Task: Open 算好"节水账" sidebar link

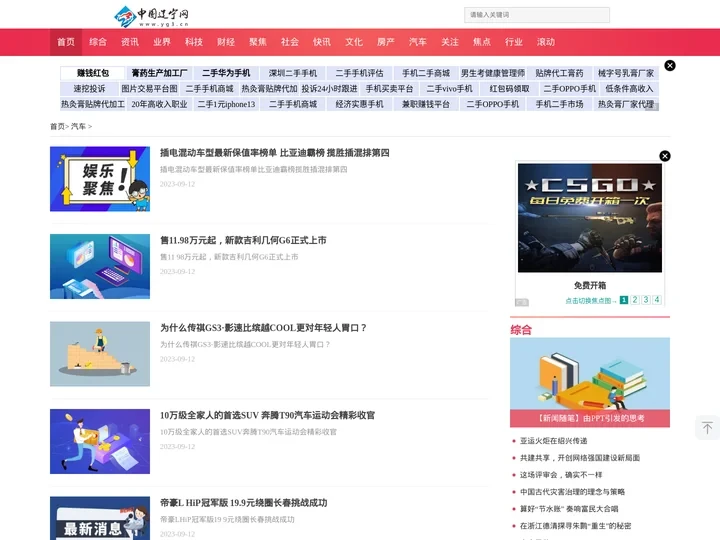Action: pos(568,509)
